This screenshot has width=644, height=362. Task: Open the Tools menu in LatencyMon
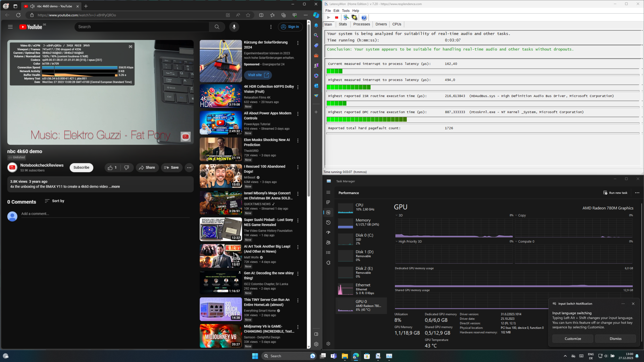coord(345,11)
